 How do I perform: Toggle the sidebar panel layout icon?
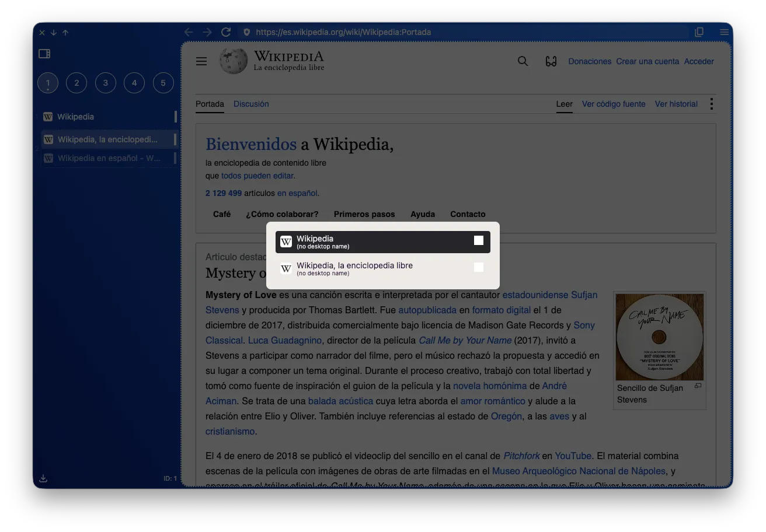click(x=44, y=54)
